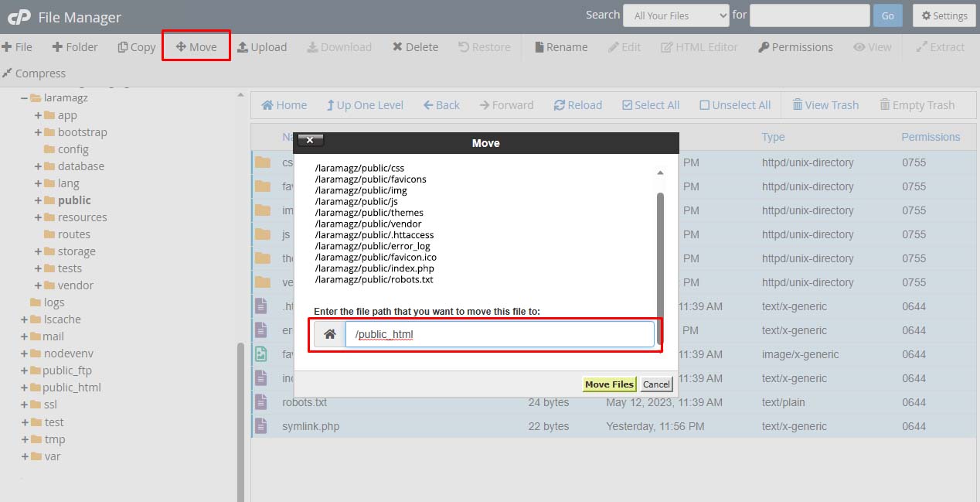Sort by the Permissions column header
The width and height of the screenshot is (980, 502).
point(931,137)
